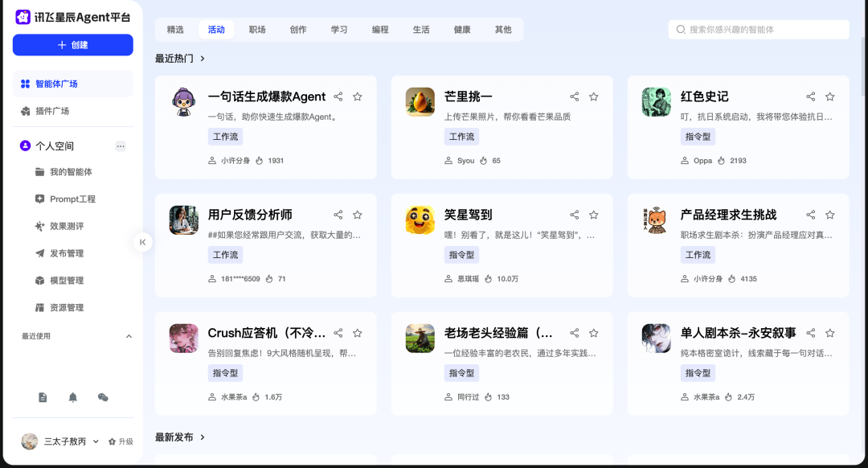Click the 创建 button
The image size is (868, 468).
point(72,45)
